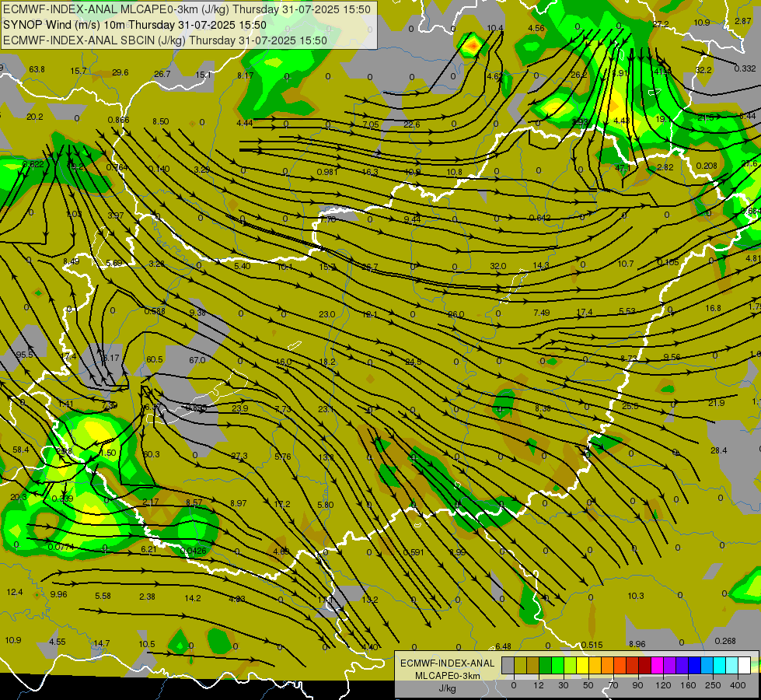The image size is (761, 700).
Task: Click the 14.7 value on the map
Action: tap(101, 643)
